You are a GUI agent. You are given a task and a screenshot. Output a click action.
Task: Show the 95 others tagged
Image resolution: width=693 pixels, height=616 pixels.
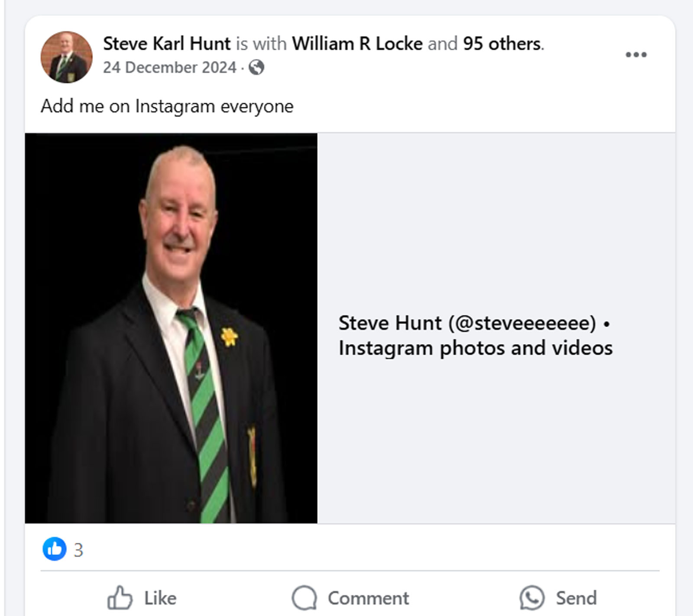click(502, 44)
